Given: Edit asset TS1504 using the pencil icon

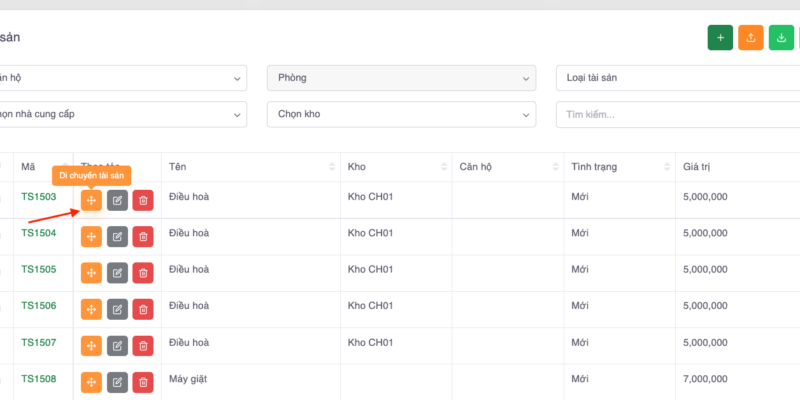Looking at the screenshot, I should click(117, 237).
